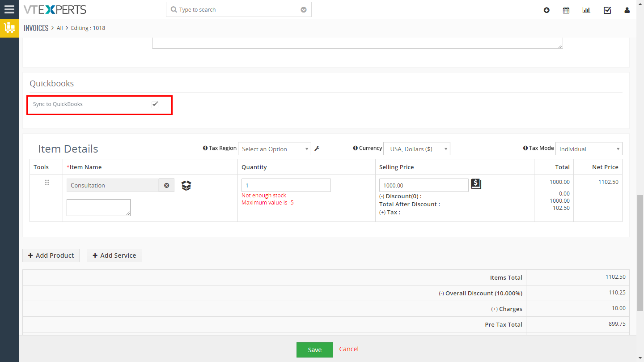Open the user profile icon

[x=627, y=10]
